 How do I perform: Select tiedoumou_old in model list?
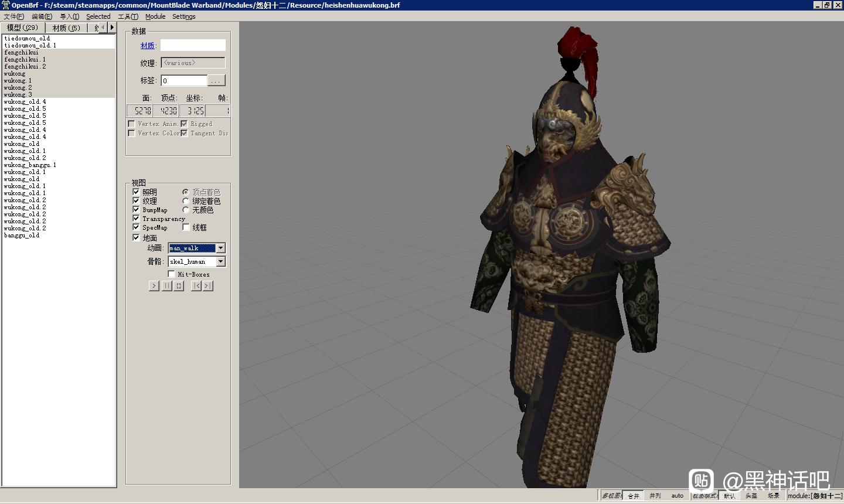59,38
